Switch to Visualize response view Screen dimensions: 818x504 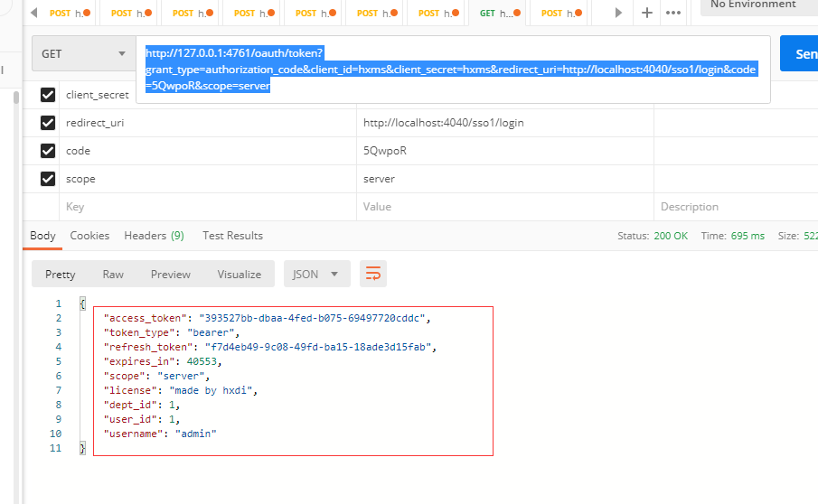pyautogui.click(x=239, y=274)
